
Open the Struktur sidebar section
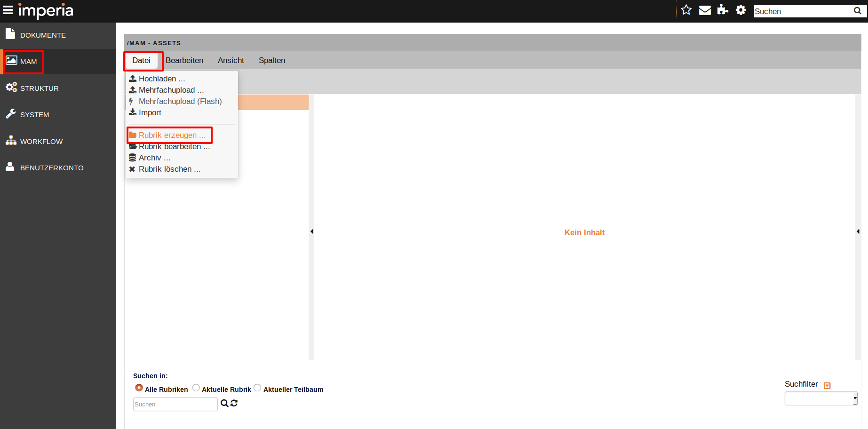click(58, 88)
